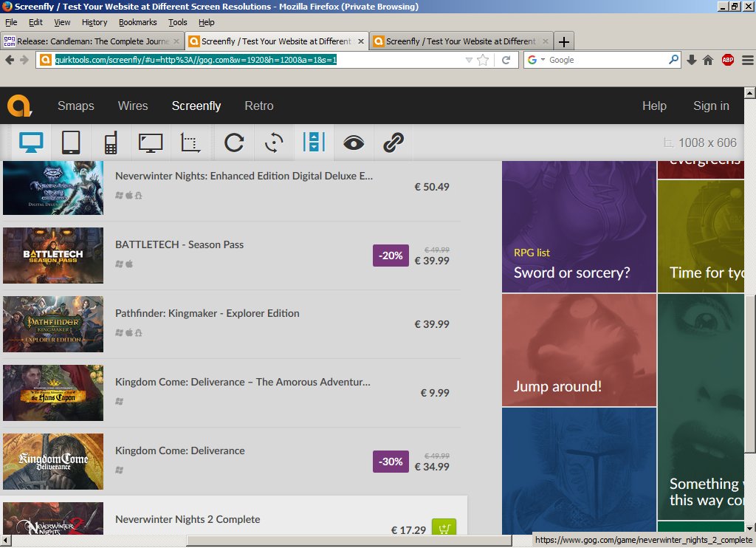Toggle the allow scrolling icon
Screen dimensions: 756x548
coord(314,143)
